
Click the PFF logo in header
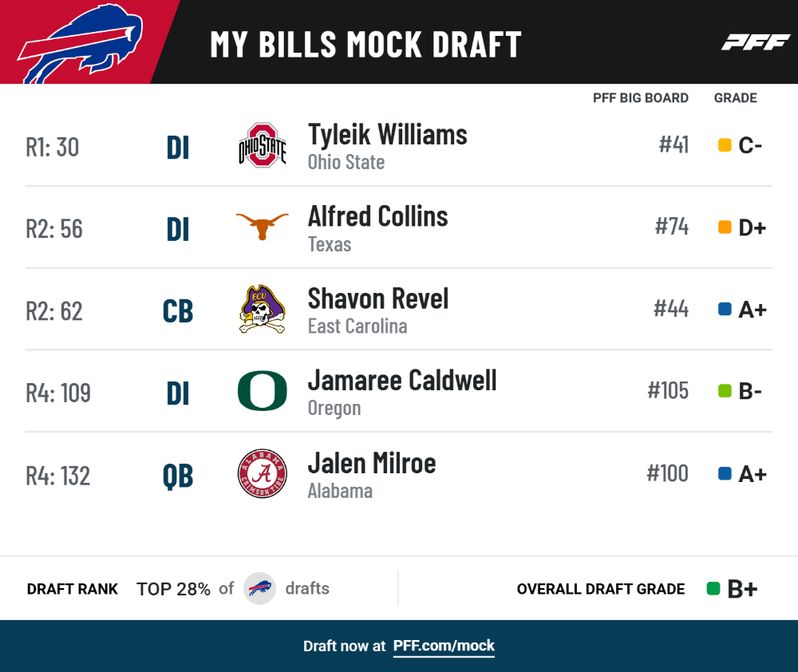(756, 42)
